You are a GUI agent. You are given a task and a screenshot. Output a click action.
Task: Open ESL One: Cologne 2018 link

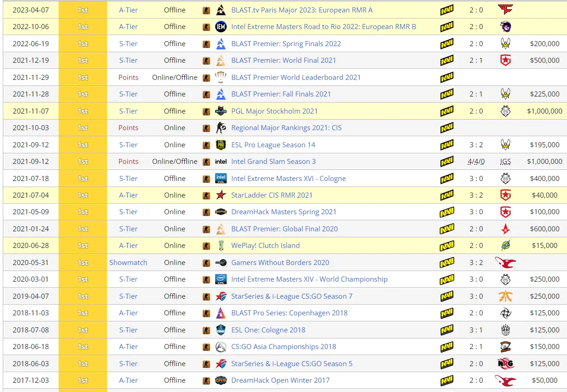tap(268, 330)
